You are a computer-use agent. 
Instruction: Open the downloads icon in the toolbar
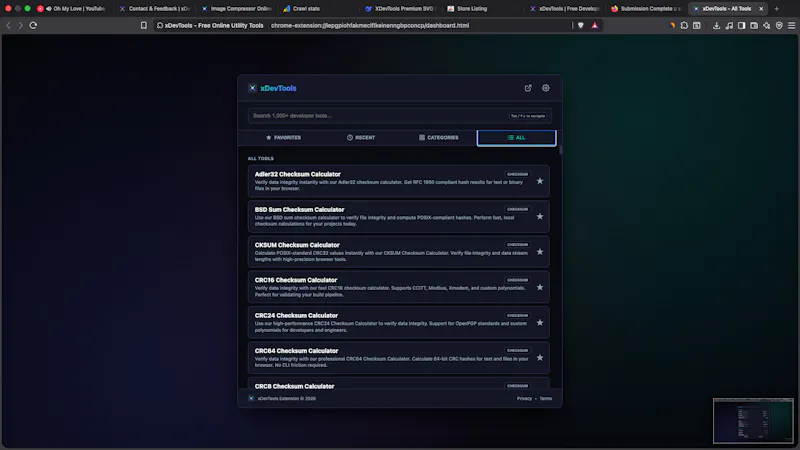pyautogui.click(x=716, y=26)
